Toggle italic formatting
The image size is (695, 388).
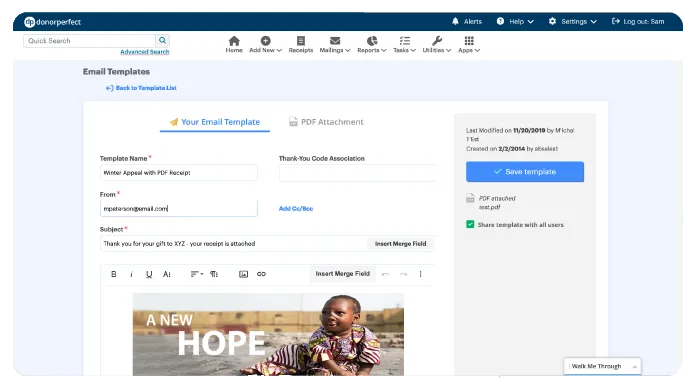click(x=131, y=274)
